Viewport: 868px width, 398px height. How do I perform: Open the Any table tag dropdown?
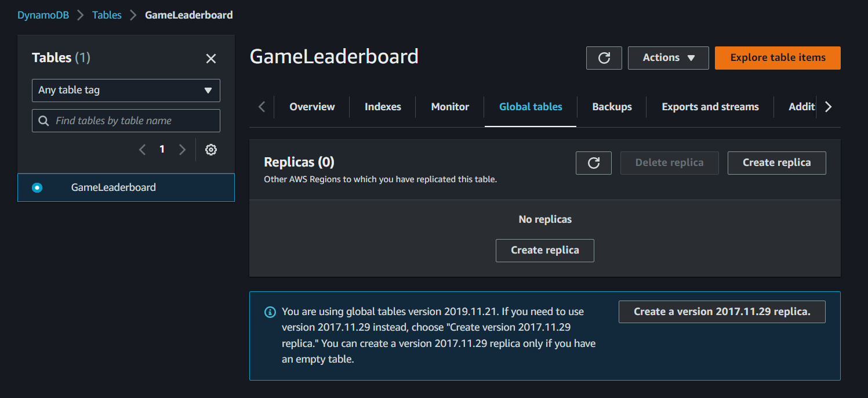tap(126, 91)
